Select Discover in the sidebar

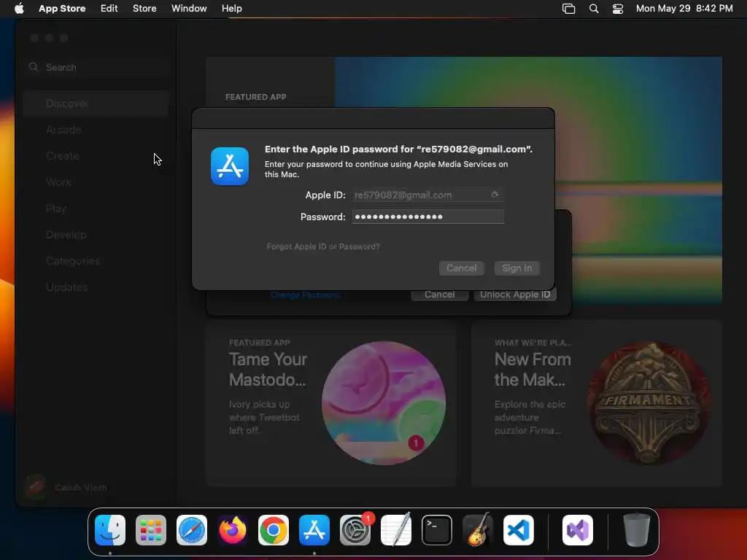pos(96,104)
